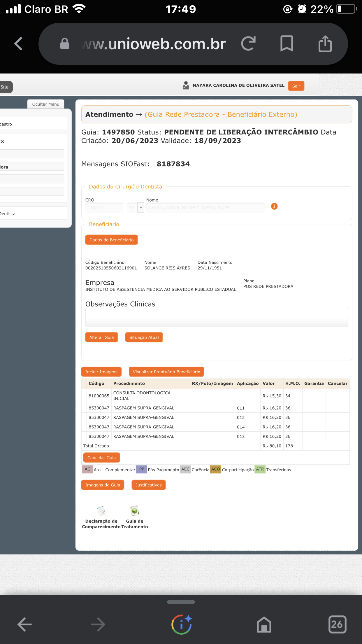Click inside Observações Clínicas text area
362x644 pixels.
(x=217, y=318)
